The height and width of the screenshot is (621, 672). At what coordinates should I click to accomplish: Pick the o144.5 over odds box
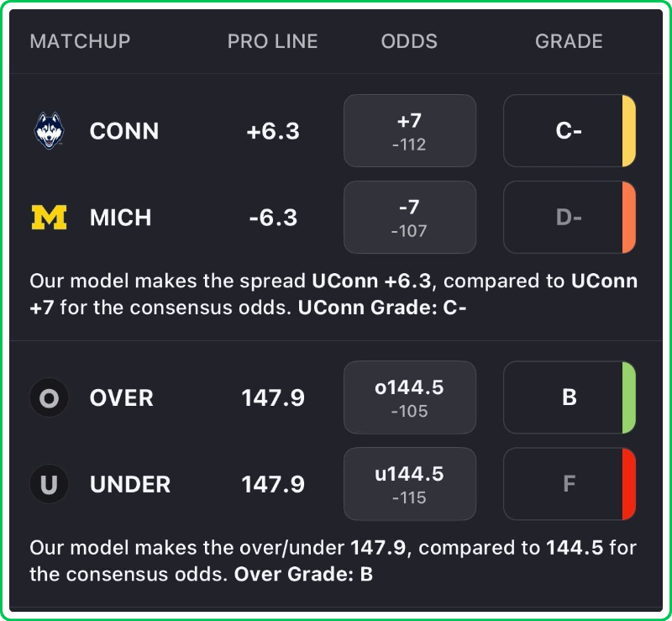point(410,397)
